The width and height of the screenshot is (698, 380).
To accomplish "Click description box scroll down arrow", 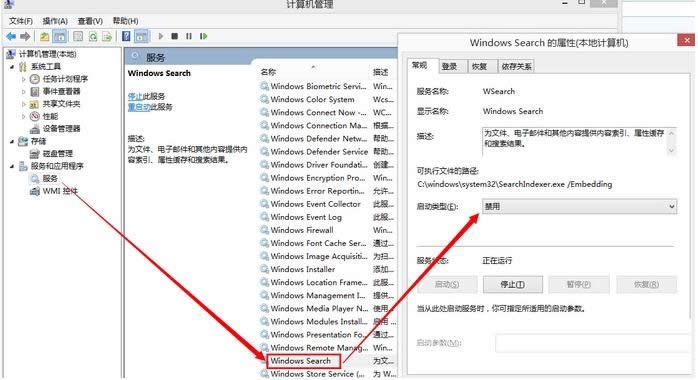I will [671, 151].
